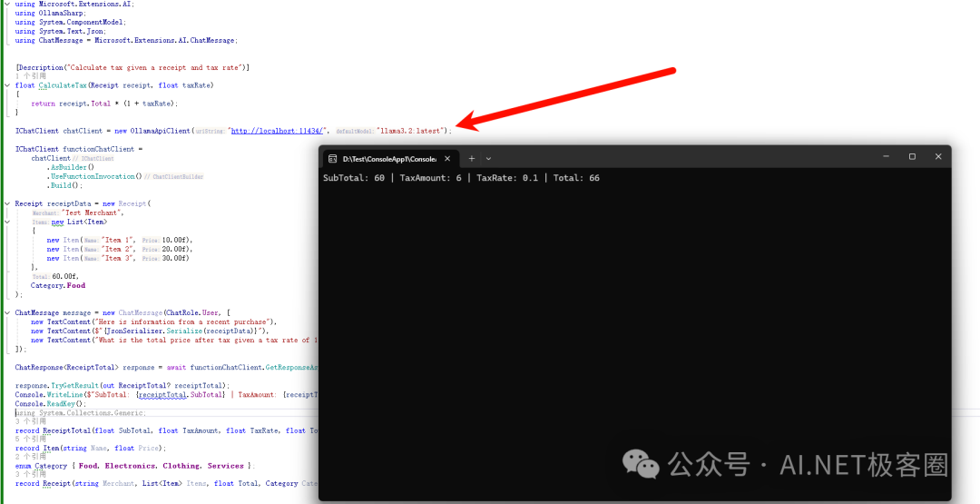Image resolution: width=980 pixels, height=504 pixels.
Task: Click the AsBuilder method call
Action: [x=70, y=167]
